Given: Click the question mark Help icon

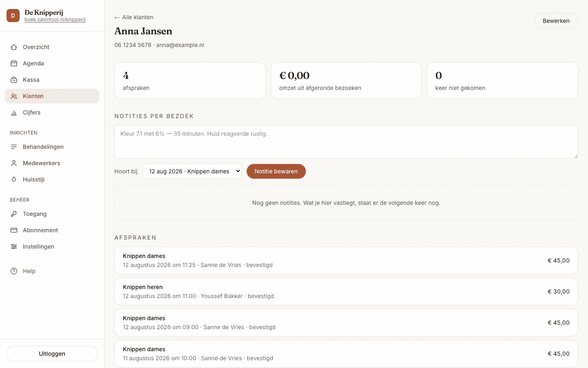Looking at the screenshot, I should (x=14, y=271).
